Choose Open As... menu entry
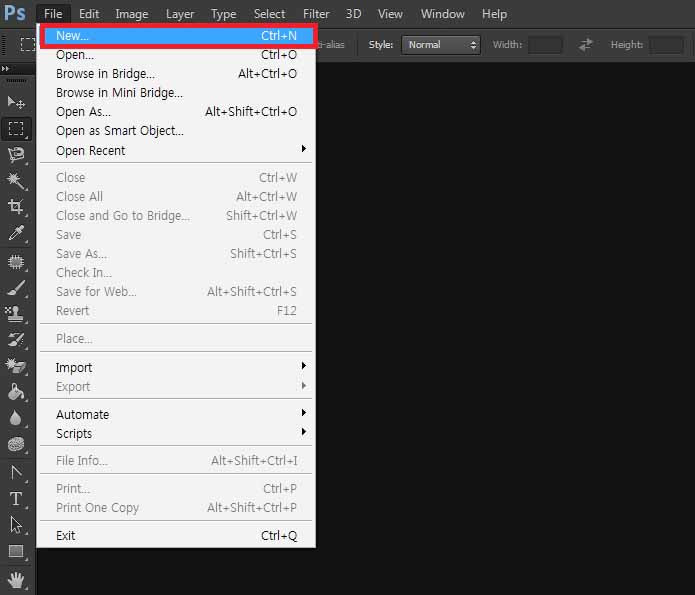 point(177,112)
